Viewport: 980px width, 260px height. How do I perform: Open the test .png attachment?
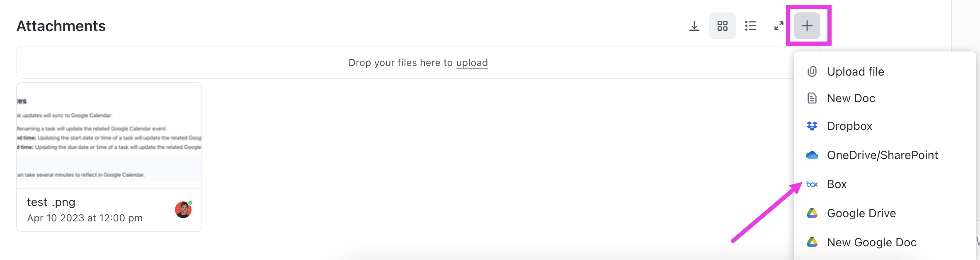[51, 202]
